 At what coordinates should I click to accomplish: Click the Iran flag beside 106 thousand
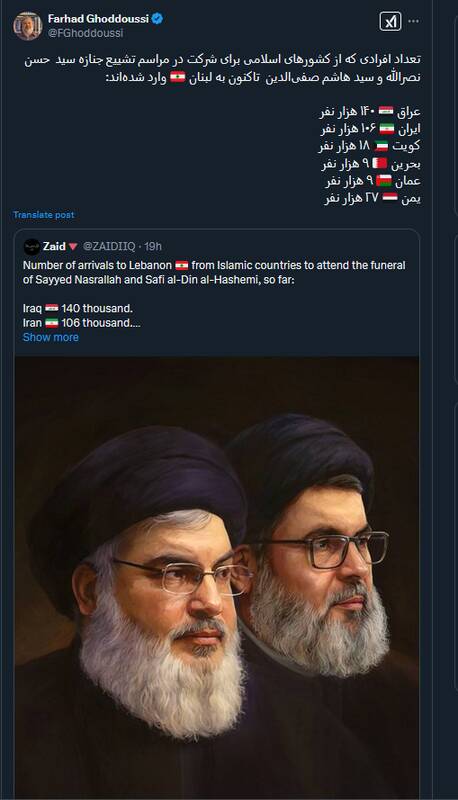(52, 322)
